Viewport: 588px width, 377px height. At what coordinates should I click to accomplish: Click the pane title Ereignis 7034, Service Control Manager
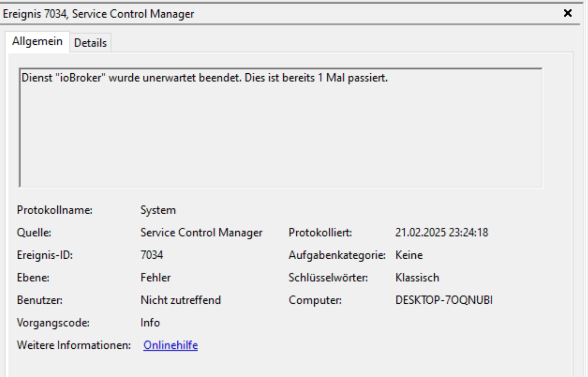[98, 14]
